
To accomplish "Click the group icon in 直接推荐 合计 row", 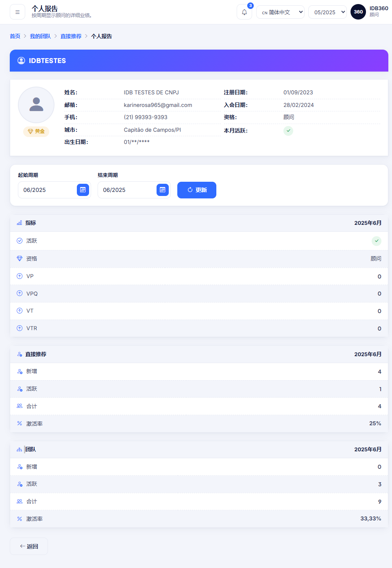I will (20, 406).
